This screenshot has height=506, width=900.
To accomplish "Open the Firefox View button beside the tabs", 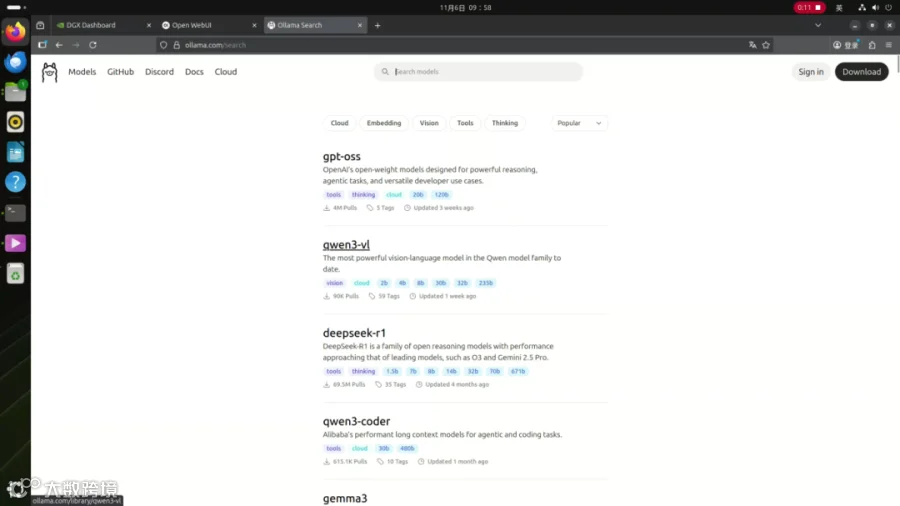I will point(40,25).
